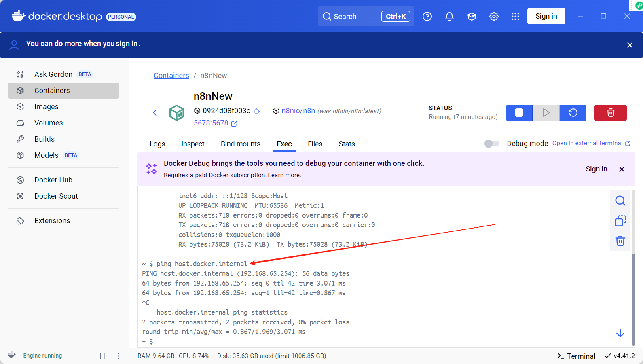Click Sign in on the debug banner
Image resolution: width=643 pixels, height=364 pixels.
(x=596, y=169)
